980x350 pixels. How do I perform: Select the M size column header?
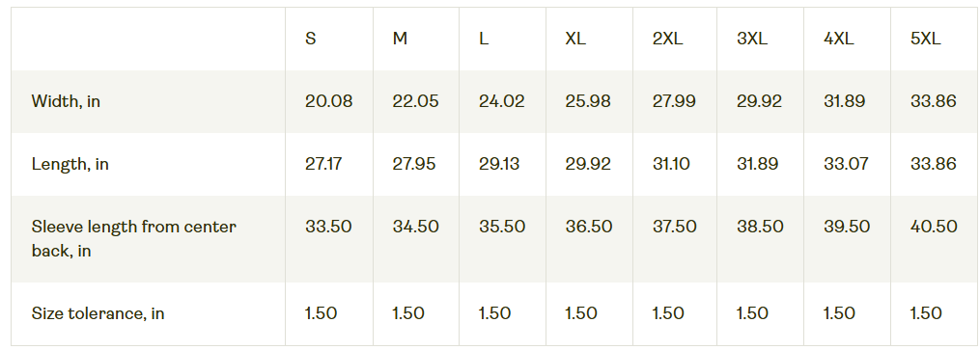[x=400, y=39]
